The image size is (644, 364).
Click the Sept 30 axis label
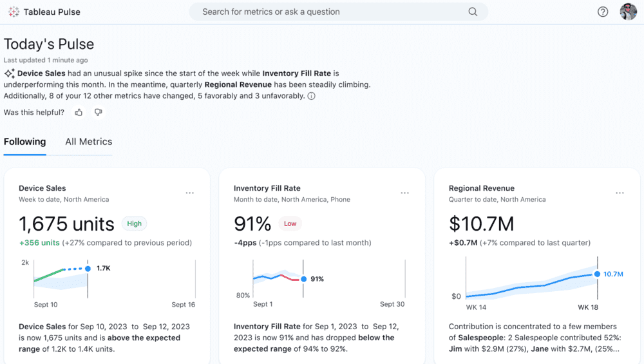coord(392,305)
